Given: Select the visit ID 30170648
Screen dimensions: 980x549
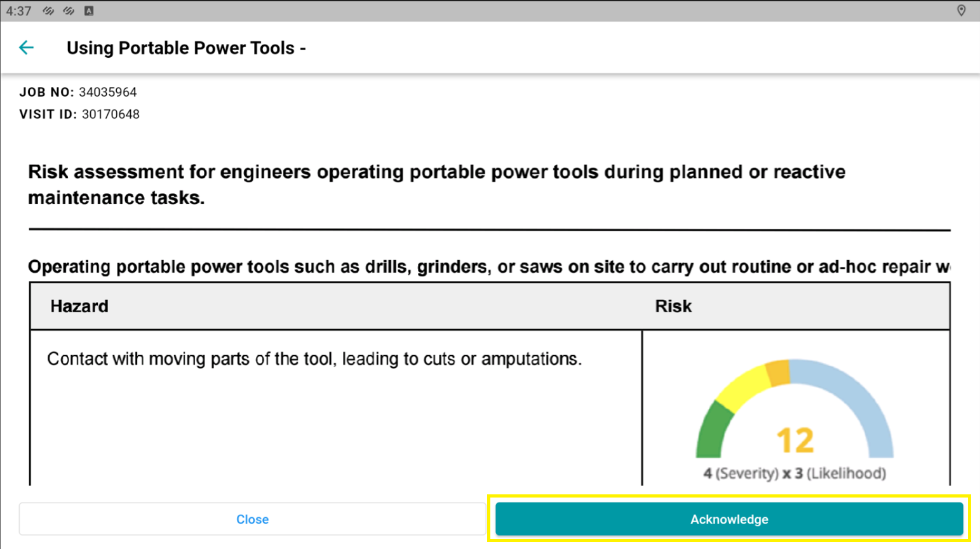Looking at the screenshot, I should [111, 114].
